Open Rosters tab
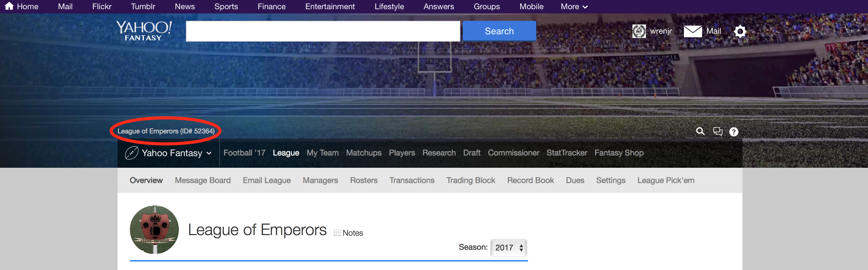868x270 pixels. point(364,180)
